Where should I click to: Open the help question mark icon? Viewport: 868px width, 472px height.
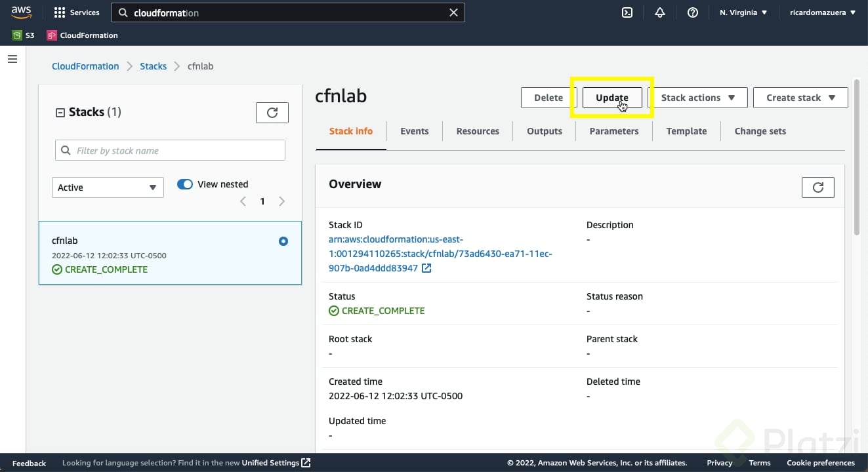tap(693, 12)
